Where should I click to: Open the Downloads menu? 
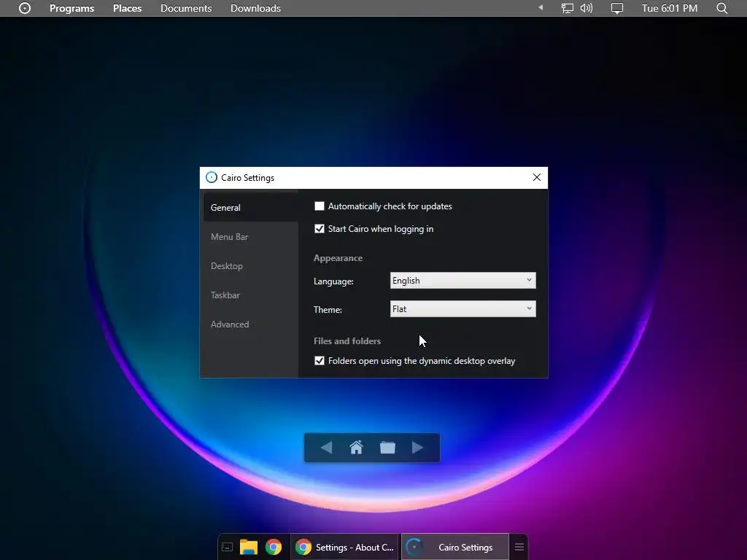(255, 8)
